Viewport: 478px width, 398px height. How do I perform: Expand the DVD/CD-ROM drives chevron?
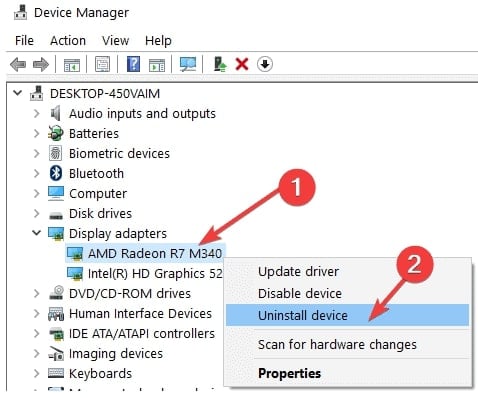37,293
